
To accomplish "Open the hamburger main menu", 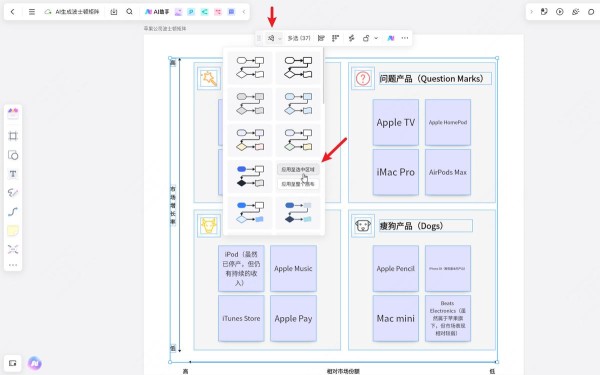I will tap(32, 12).
